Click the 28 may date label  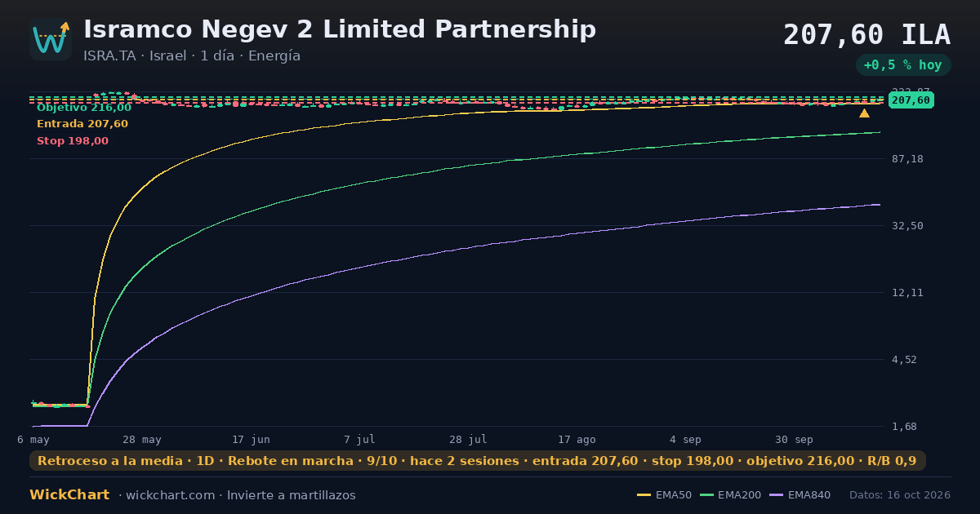142,439
